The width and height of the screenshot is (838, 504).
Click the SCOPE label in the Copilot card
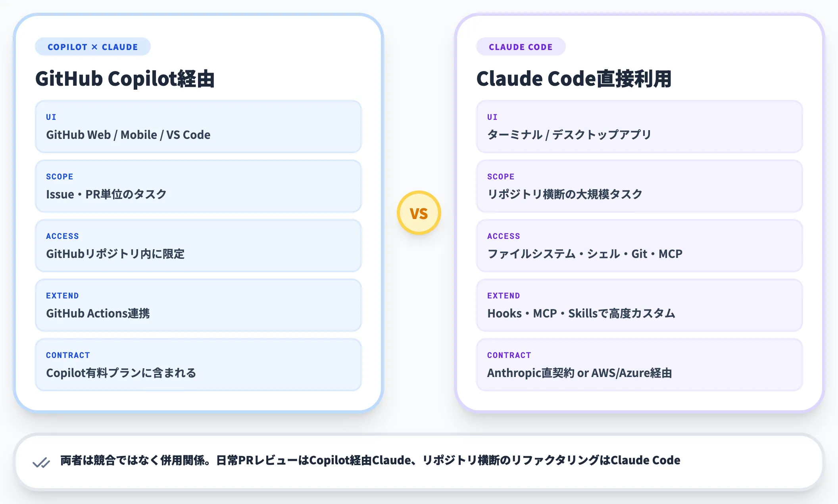tap(60, 177)
